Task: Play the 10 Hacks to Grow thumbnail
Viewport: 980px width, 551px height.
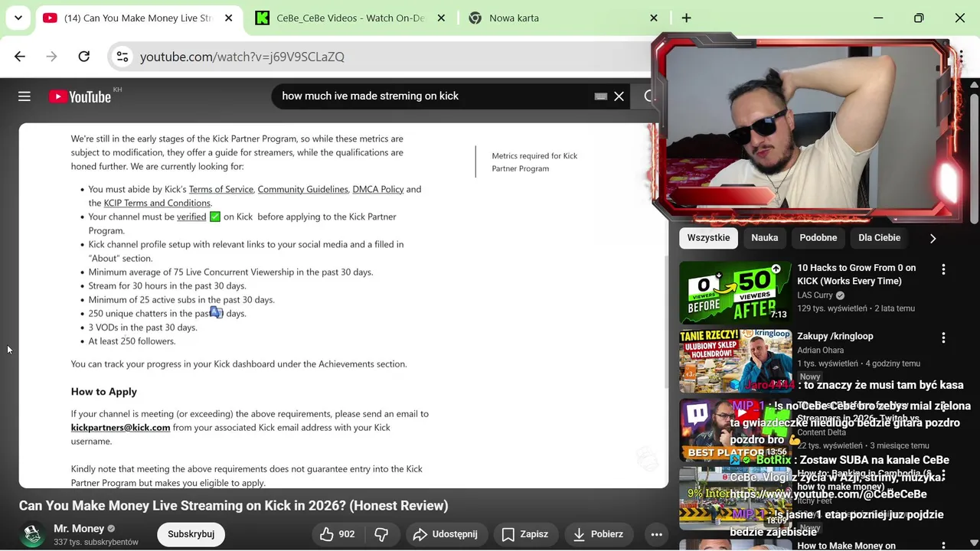Action: 736,292
